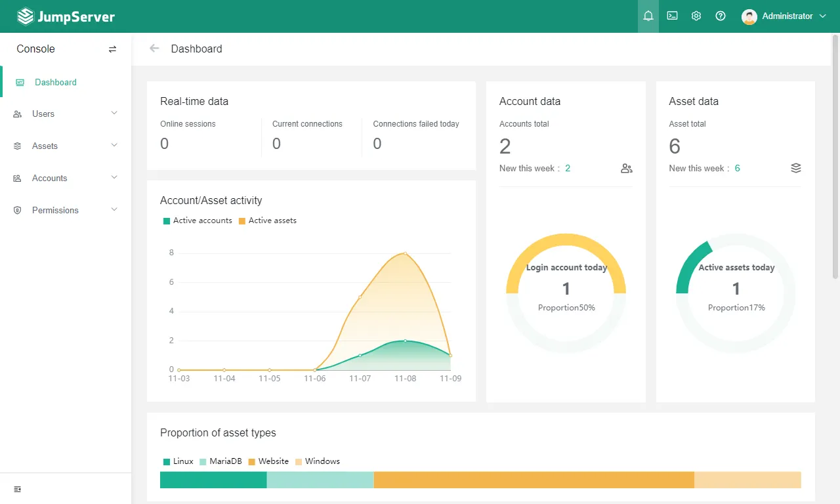
Task: Collapse sidebar using bottom menu icon
Action: (x=18, y=490)
